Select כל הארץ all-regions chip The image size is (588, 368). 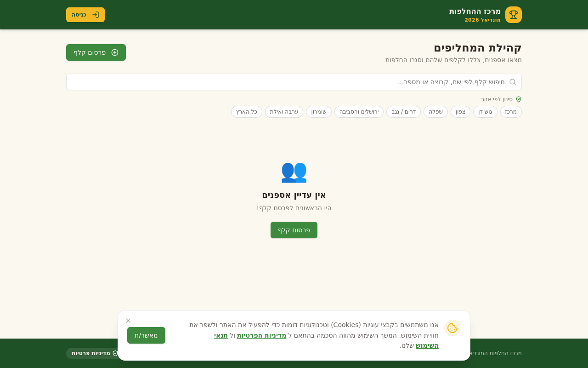pyautogui.click(x=247, y=112)
